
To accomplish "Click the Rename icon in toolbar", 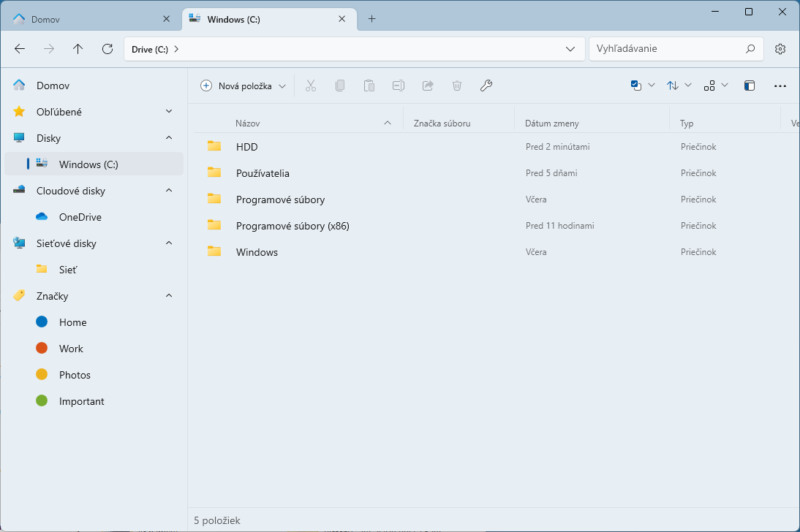I will (x=399, y=85).
